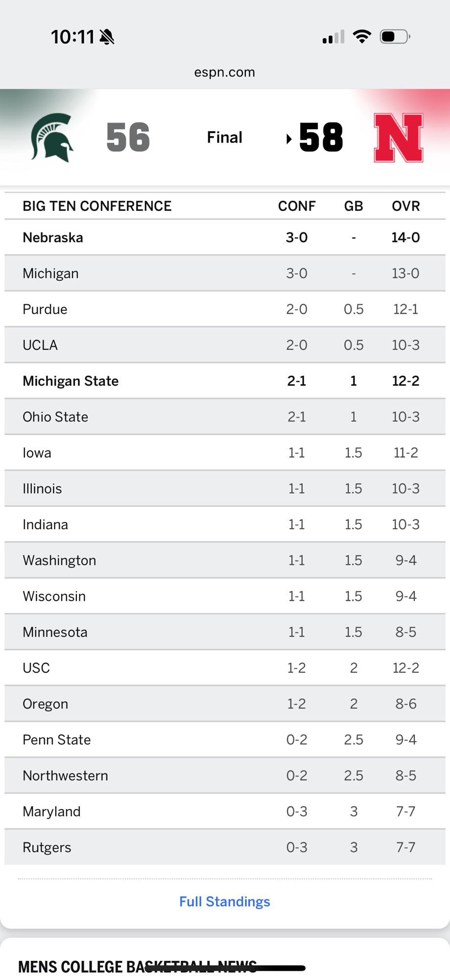
Task: Tap the cellular signal bars icon
Action: pos(333,37)
